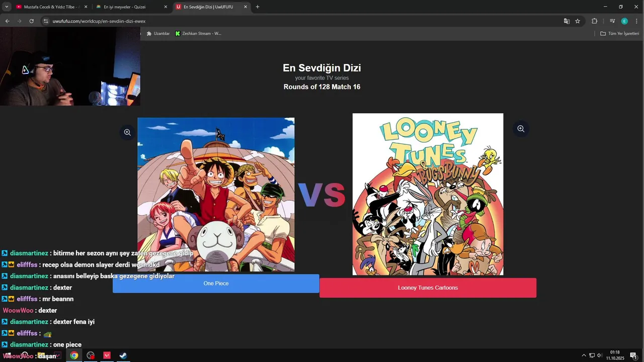The width and height of the screenshot is (644, 362).
Task: Open Chrome three-dot menu
Action: tap(636, 21)
